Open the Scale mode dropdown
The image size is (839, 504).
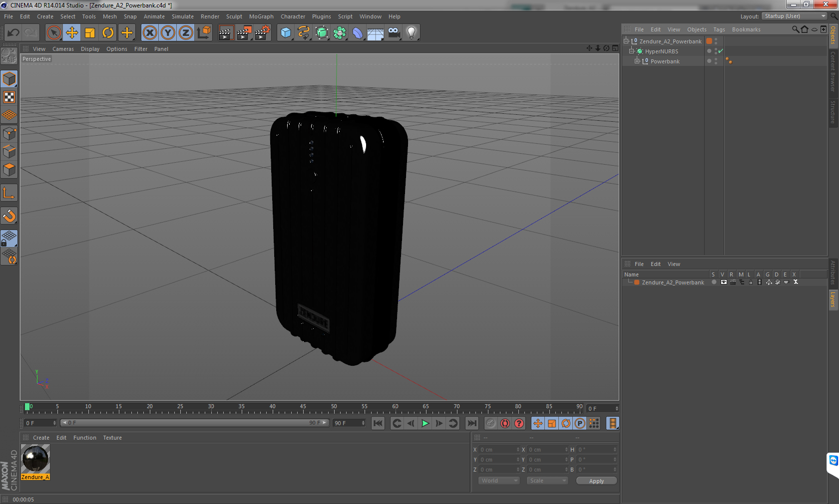547,481
